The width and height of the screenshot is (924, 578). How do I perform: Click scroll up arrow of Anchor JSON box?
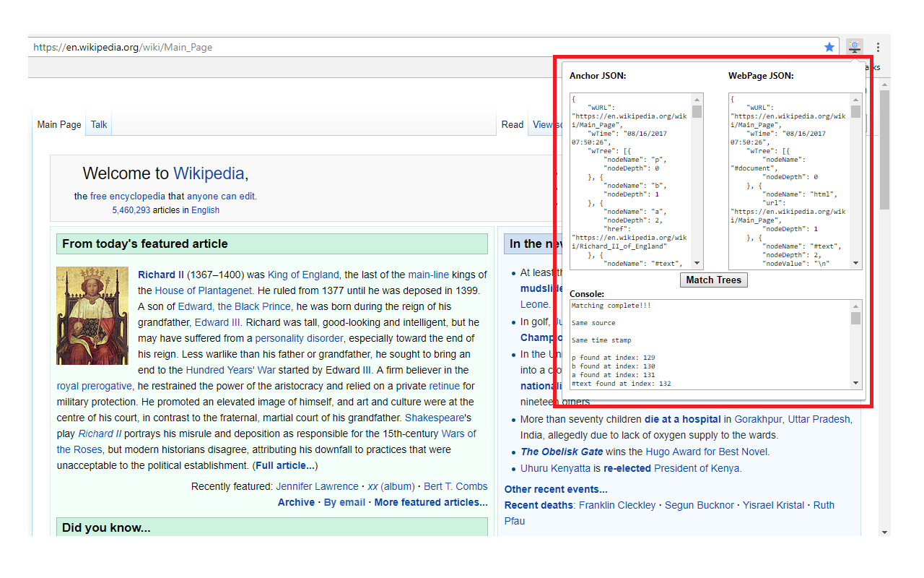697,100
